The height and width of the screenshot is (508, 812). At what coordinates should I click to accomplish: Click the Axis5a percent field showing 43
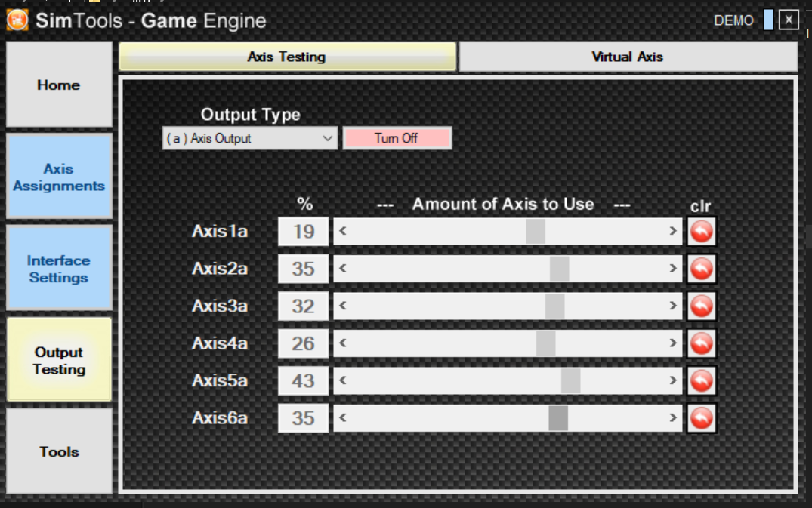[x=304, y=380]
